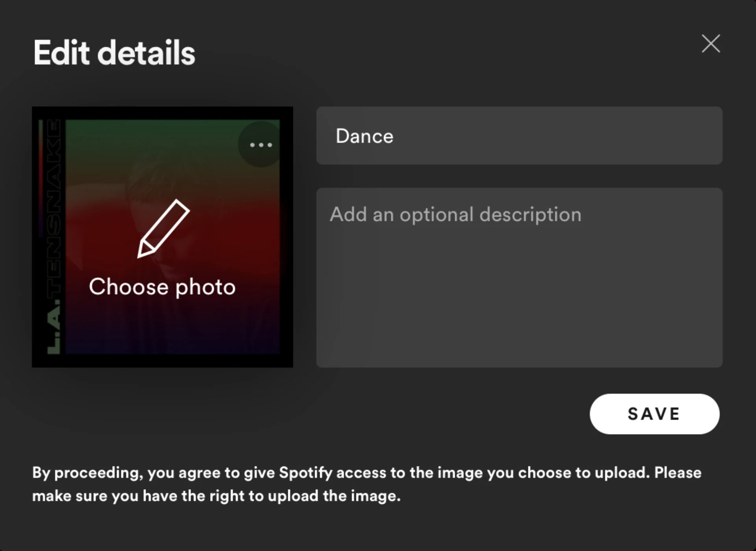Click the "Add an optional description" placeholder
Viewport: 756px width, 551px height.
455,214
